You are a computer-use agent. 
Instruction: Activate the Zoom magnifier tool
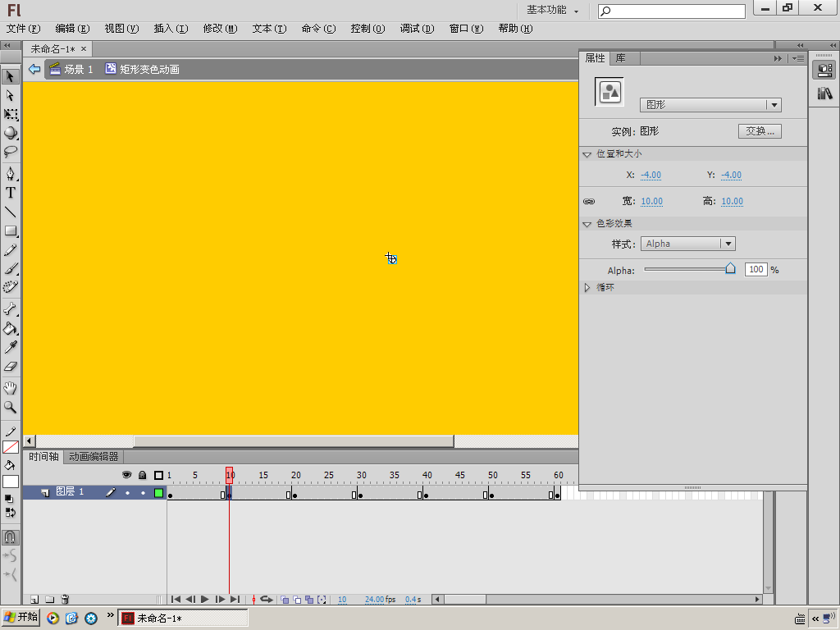(x=11, y=407)
